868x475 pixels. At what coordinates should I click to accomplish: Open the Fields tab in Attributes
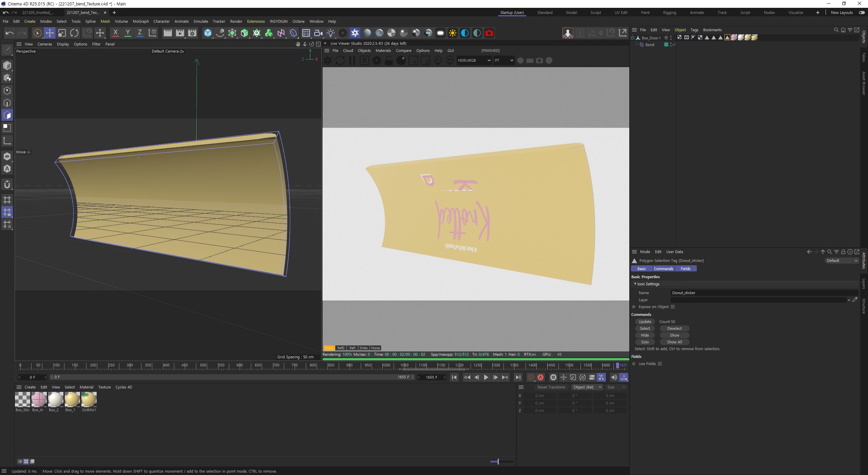[x=685, y=269]
